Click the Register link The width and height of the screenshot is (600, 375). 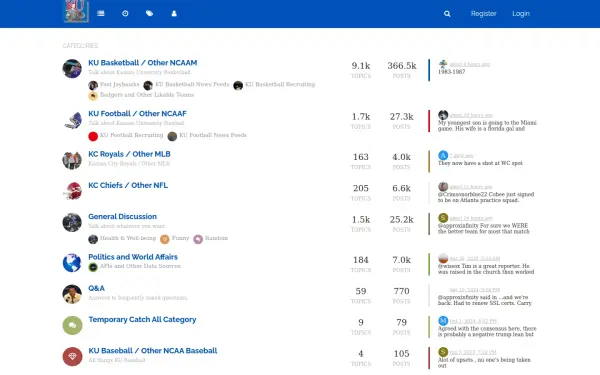tap(483, 13)
